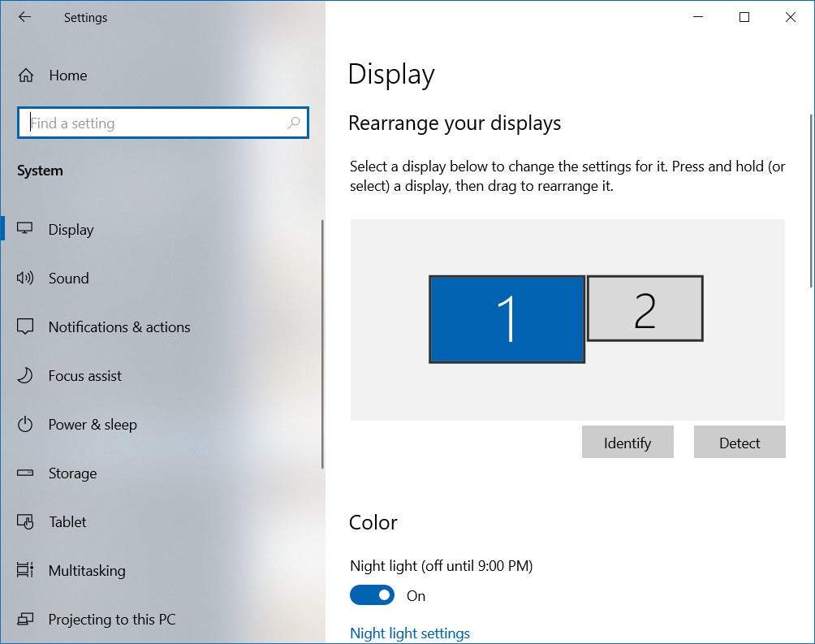Click the Storage drive icon
The image size is (815, 644).
pyautogui.click(x=25, y=473)
